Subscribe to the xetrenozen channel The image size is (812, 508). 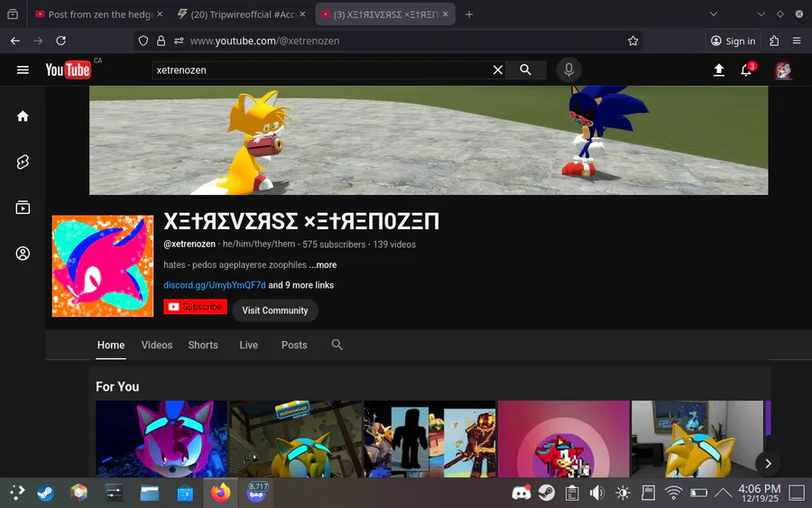pyautogui.click(x=195, y=307)
